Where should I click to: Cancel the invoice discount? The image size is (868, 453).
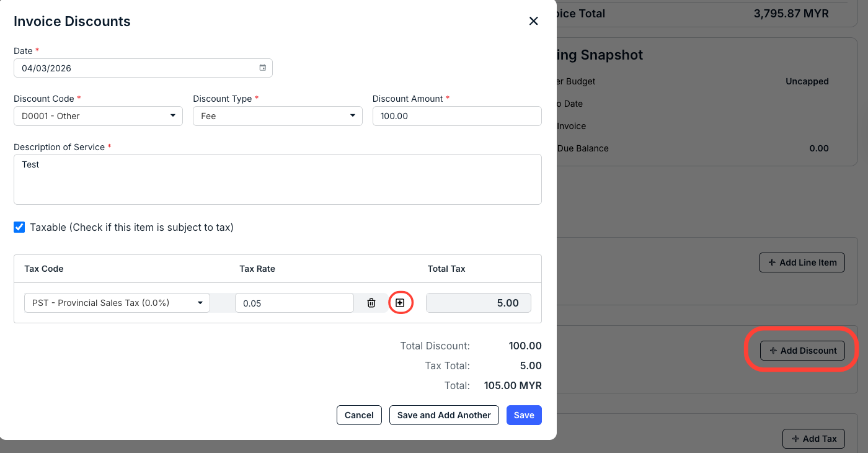[x=359, y=415]
